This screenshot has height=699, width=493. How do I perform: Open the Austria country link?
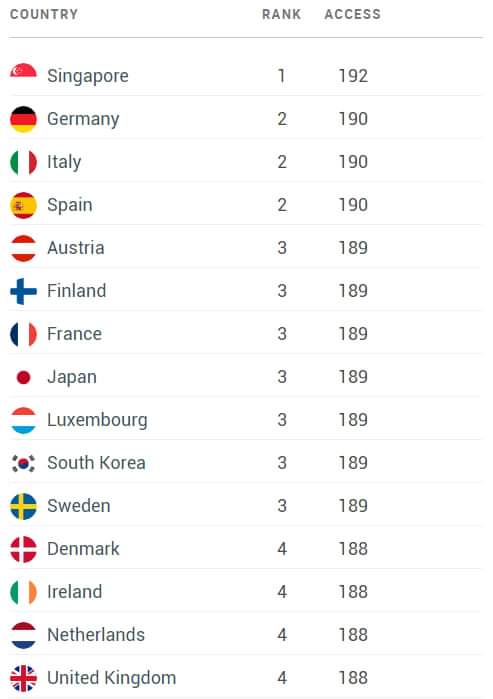[x=76, y=248]
